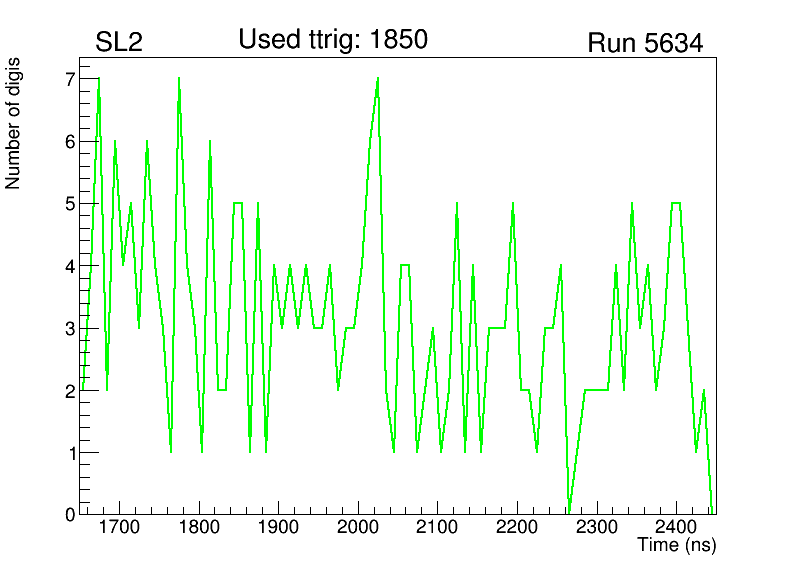
Task: Select the "Used ttrig: 1850" title text
Action: 332,40
